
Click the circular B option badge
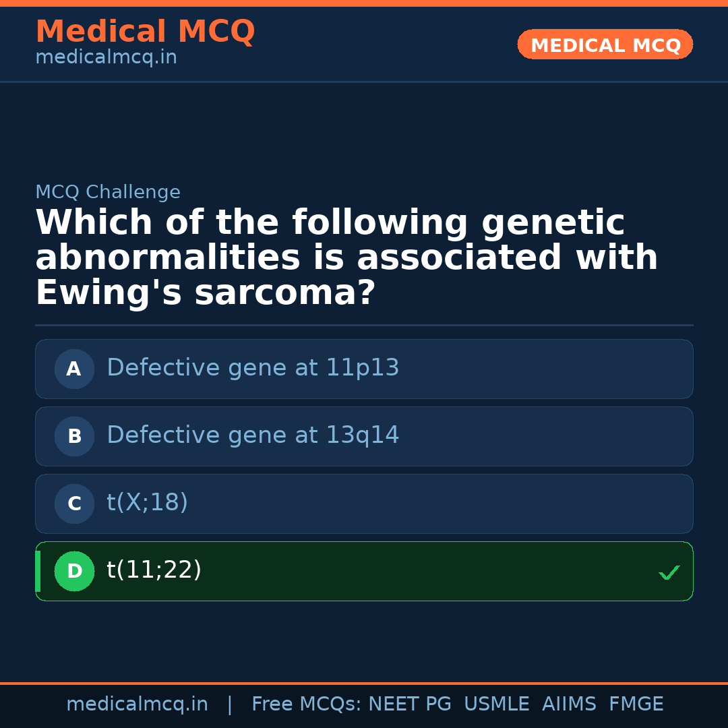tap(74, 436)
